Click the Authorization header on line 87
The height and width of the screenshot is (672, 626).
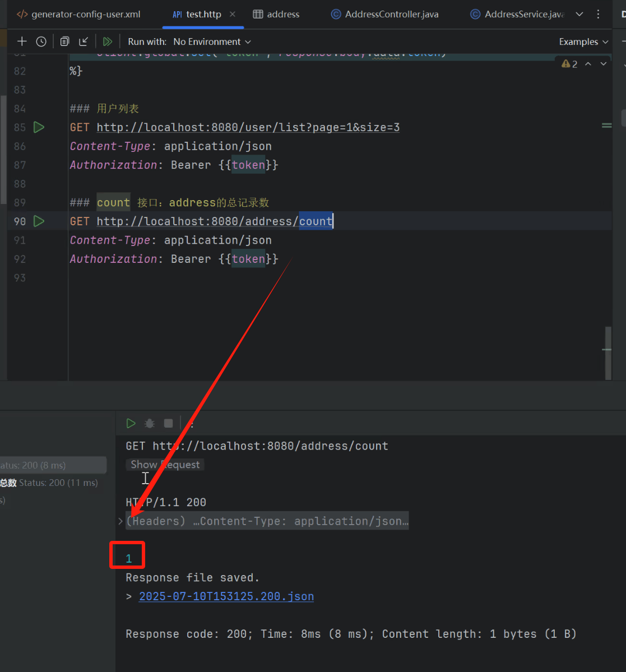(x=114, y=165)
